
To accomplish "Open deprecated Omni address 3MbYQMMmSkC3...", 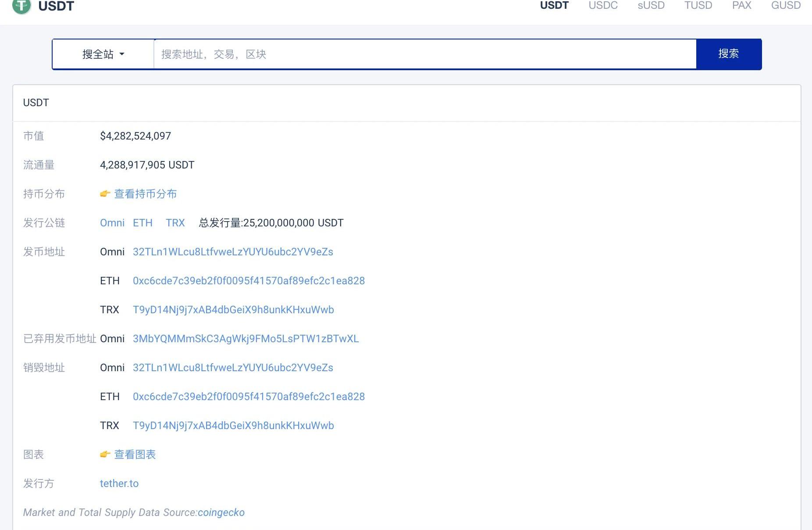I will pos(246,339).
